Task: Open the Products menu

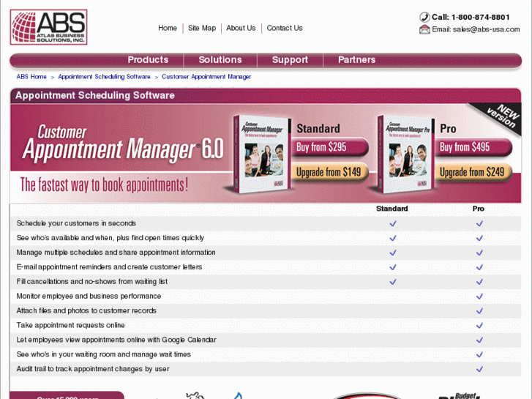Action: point(148,60)
